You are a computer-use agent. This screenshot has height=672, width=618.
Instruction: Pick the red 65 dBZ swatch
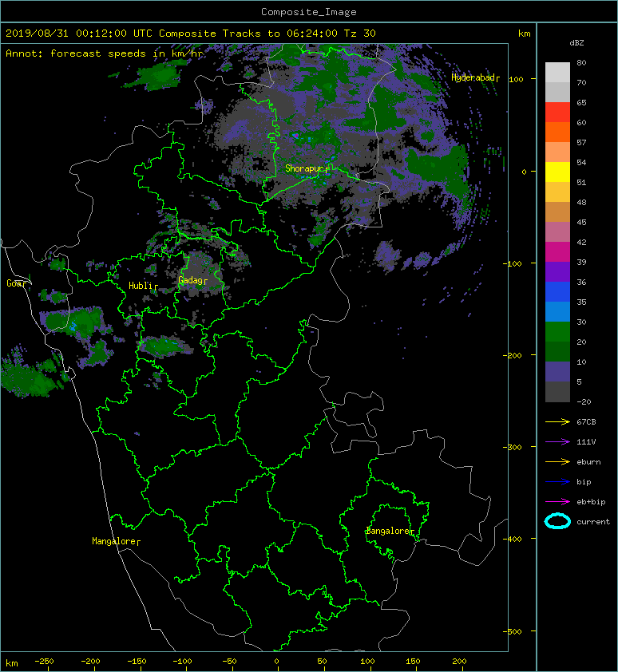pos(557,113)
